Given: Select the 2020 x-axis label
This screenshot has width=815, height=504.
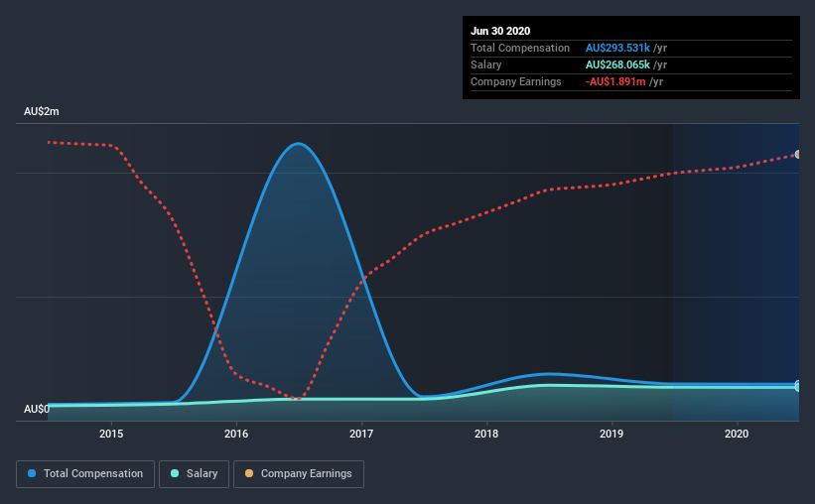Looking at the screenshot, I should pyautogui.click(x=737, y=434).
